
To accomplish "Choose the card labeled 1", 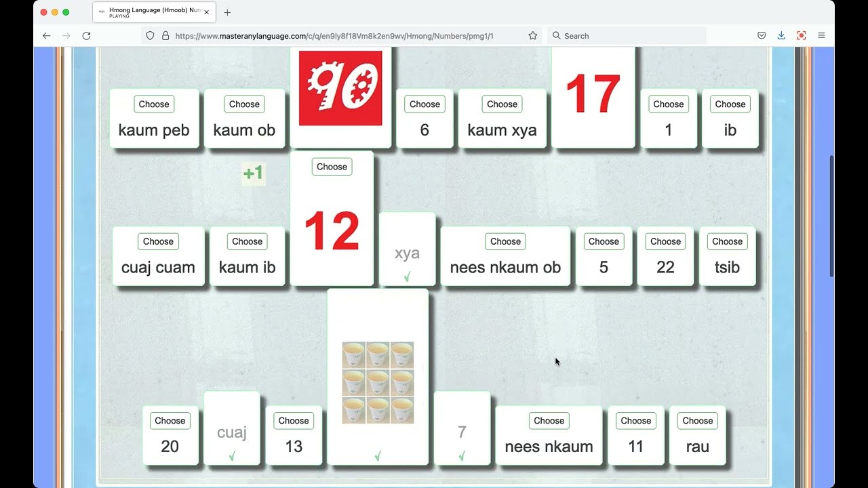I will pos(669,104).
